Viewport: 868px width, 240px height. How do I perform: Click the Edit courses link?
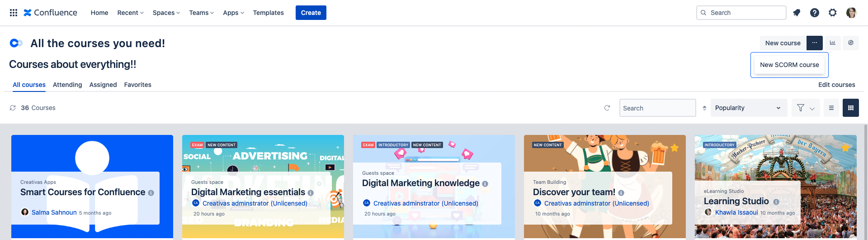(x=836, y=85)
